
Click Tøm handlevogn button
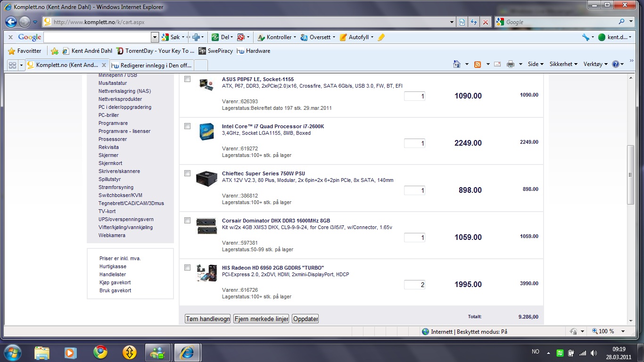[208, 319]
